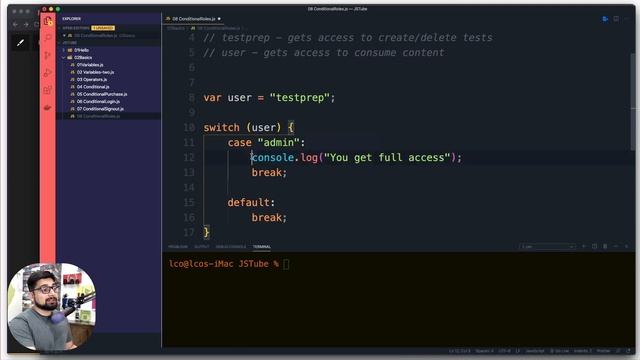This screenshot has width=640, height=360.
Task: Click the pencil icon in the background window
Action: click(20, 42)
